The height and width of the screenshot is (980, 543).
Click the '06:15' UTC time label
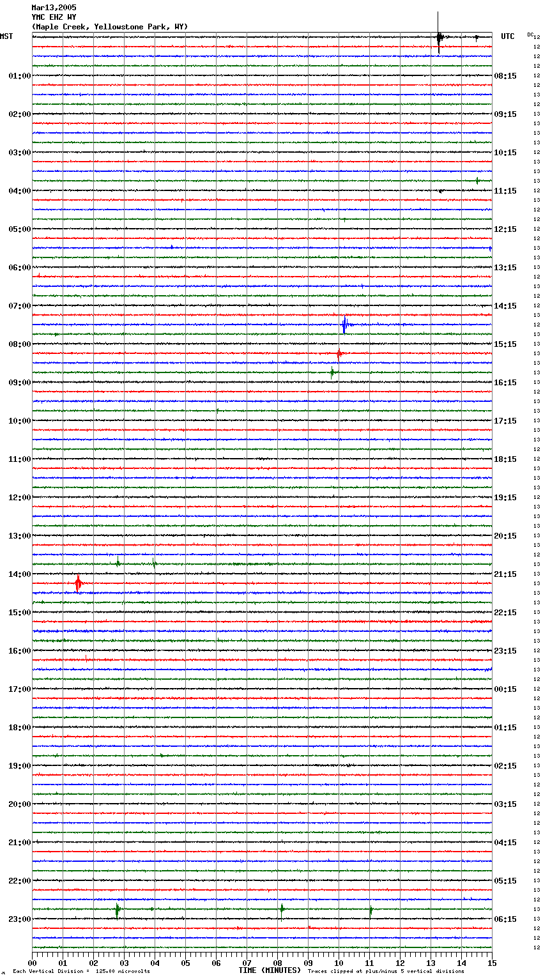click(505, 919)
